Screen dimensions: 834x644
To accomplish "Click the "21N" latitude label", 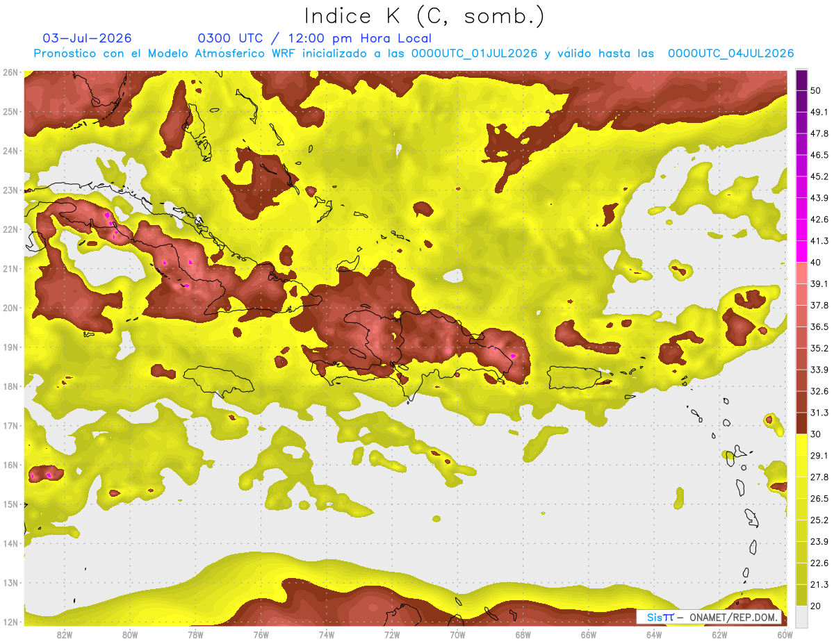I will (10, 268).
